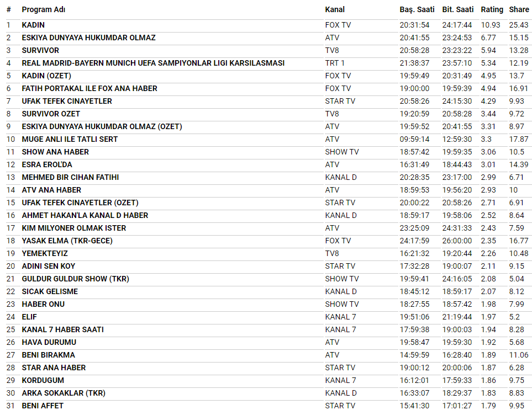Screen dimensions: 532x410
Task: Select ESKIYA DUNYAYA HUKUMDAR OLMAZ in row 2
Action: [x=88, y=38]
